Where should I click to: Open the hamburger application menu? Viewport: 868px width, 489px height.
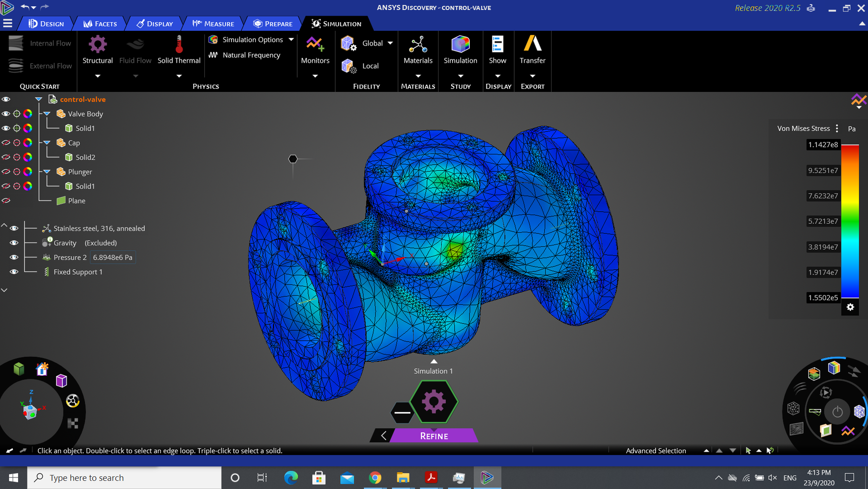click(8, 23)
